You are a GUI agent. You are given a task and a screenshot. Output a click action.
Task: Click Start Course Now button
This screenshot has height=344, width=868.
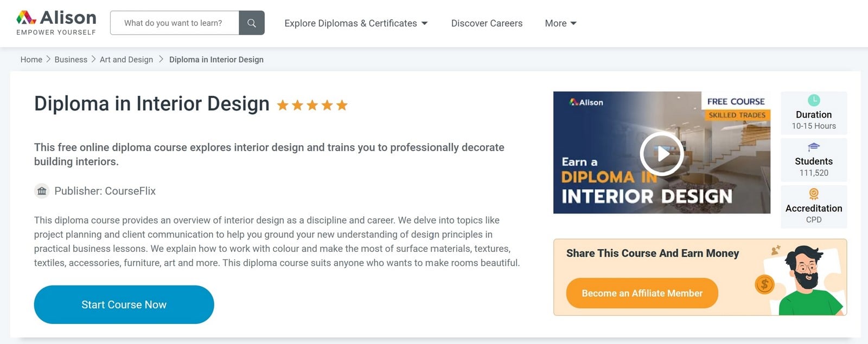pyautogui.click(x=124, y=304)
